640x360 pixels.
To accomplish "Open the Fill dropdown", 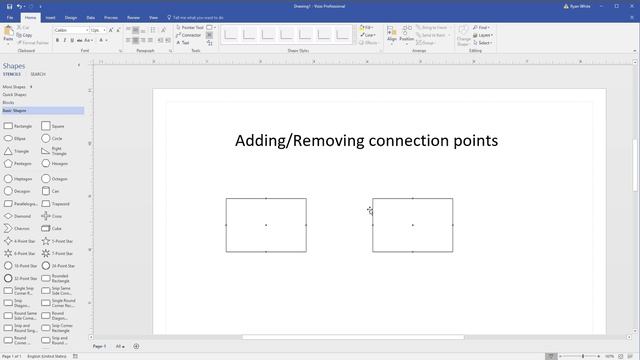I will click(367, 27).
